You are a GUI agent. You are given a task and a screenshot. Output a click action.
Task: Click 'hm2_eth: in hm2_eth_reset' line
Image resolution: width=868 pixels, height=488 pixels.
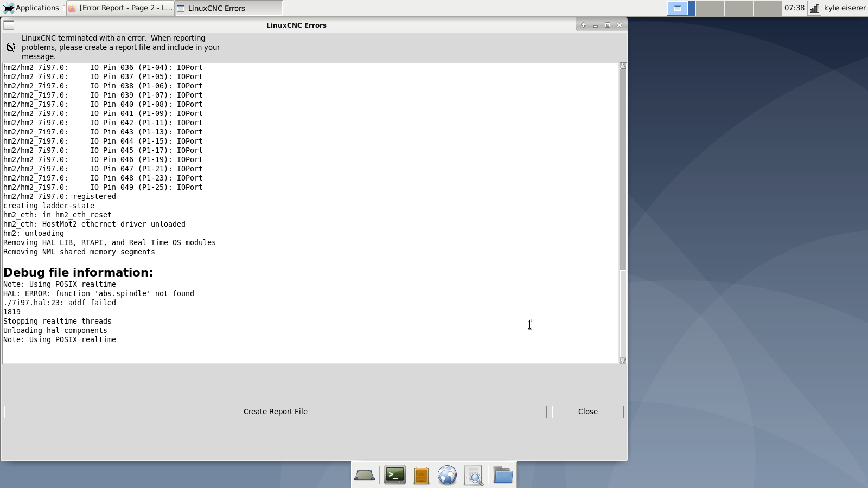tap(58, 215)
